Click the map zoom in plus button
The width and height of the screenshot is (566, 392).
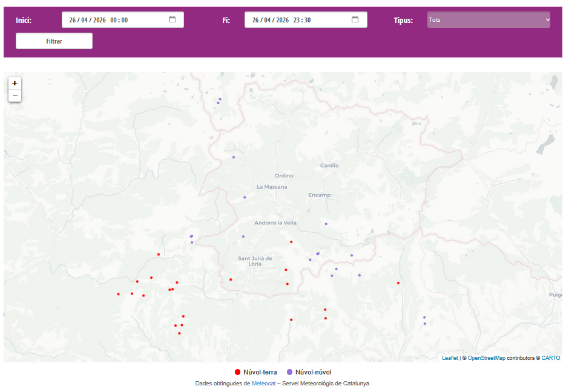click(15, 83)
